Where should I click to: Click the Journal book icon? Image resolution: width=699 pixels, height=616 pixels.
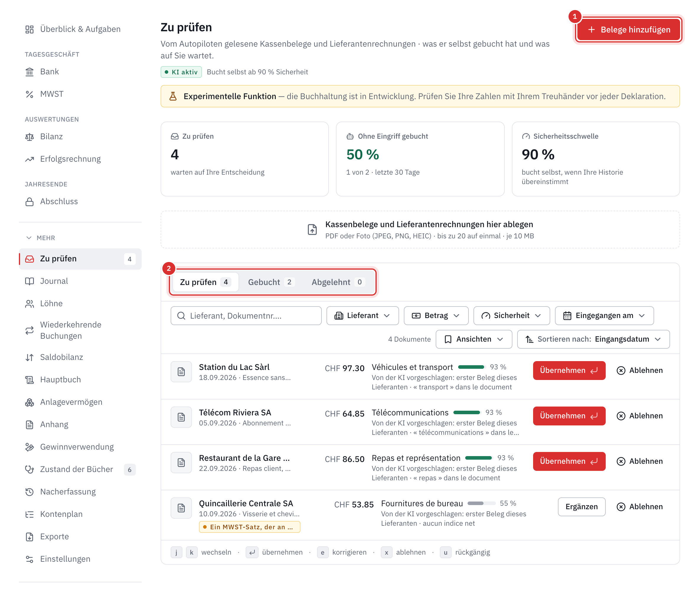[x=30, y=281]
